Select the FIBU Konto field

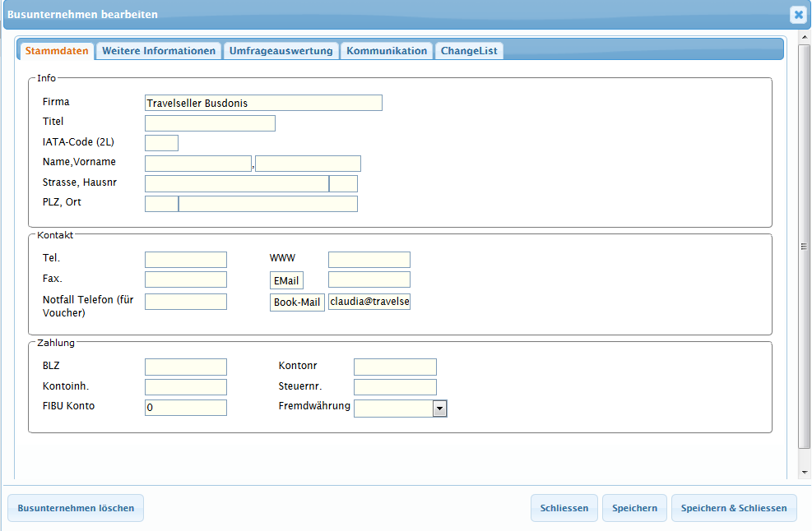pos(186,408)
